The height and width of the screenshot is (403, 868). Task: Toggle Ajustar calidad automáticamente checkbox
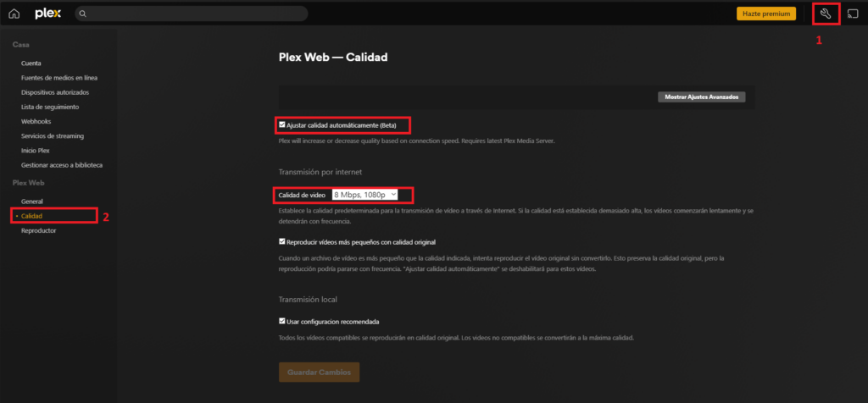pos(281,125)
